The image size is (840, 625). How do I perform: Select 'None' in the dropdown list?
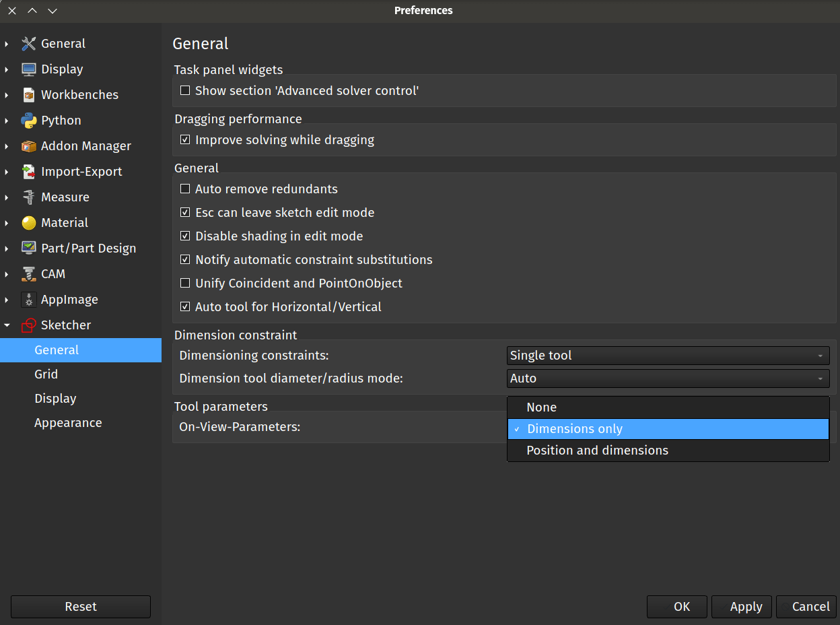542,407
